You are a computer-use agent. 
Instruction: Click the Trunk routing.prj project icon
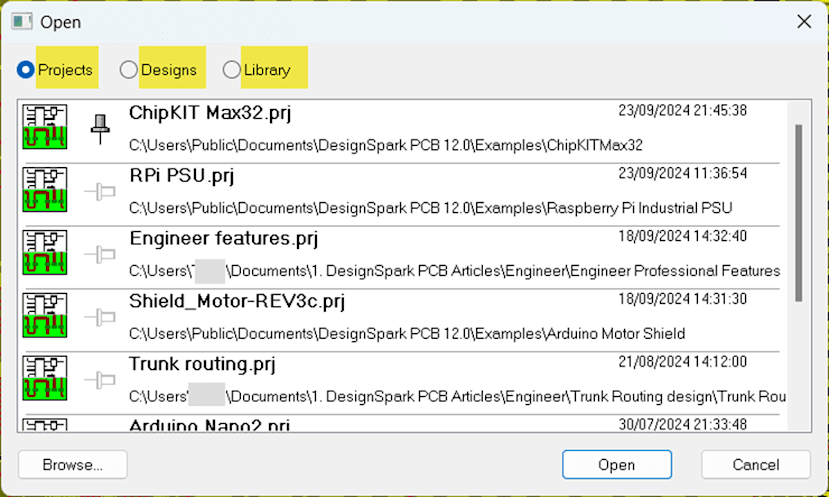[45, 379]
